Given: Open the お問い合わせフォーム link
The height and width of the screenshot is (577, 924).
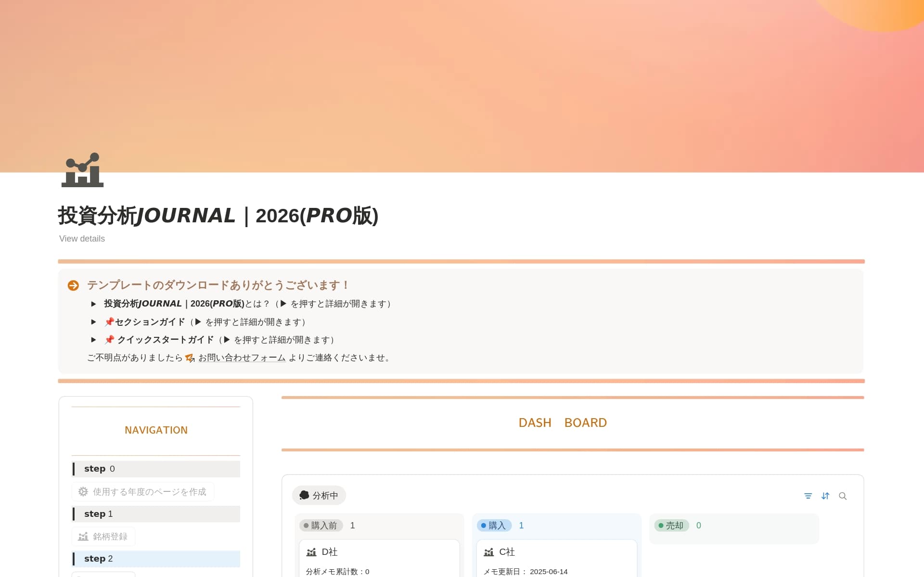Looking at the screenshot, I should 241,358.
